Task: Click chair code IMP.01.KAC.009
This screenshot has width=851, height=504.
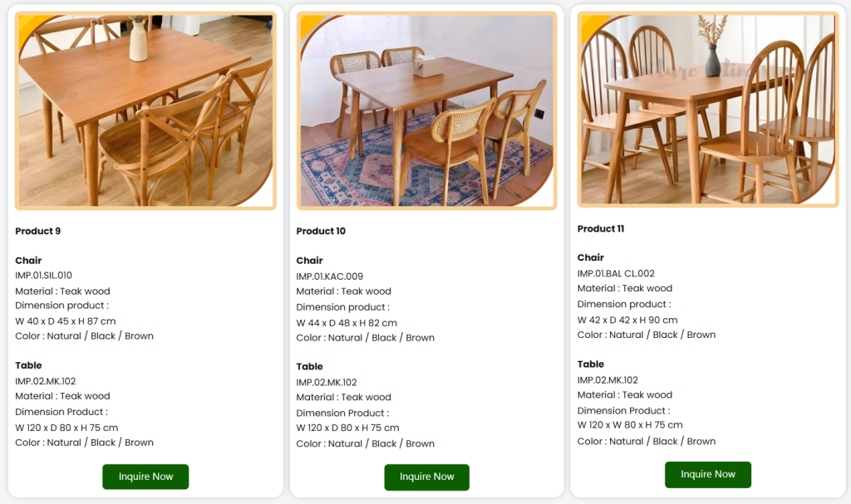Action: point(329,276)
